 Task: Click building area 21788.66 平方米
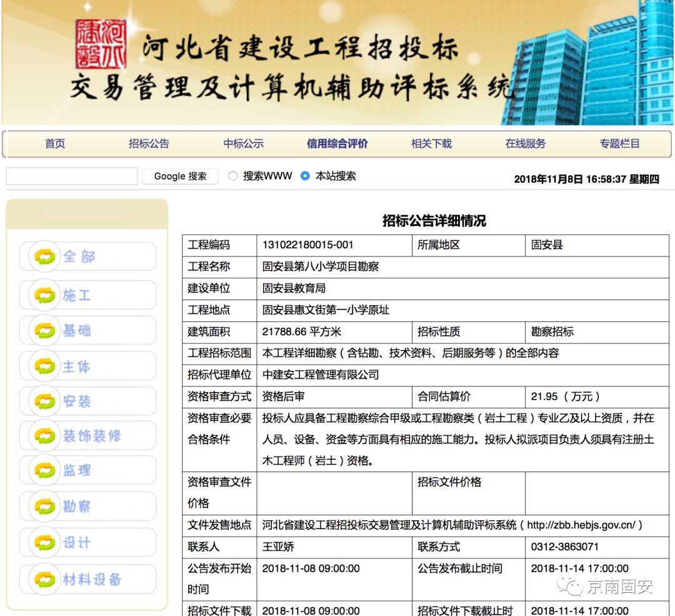[301, 331]
